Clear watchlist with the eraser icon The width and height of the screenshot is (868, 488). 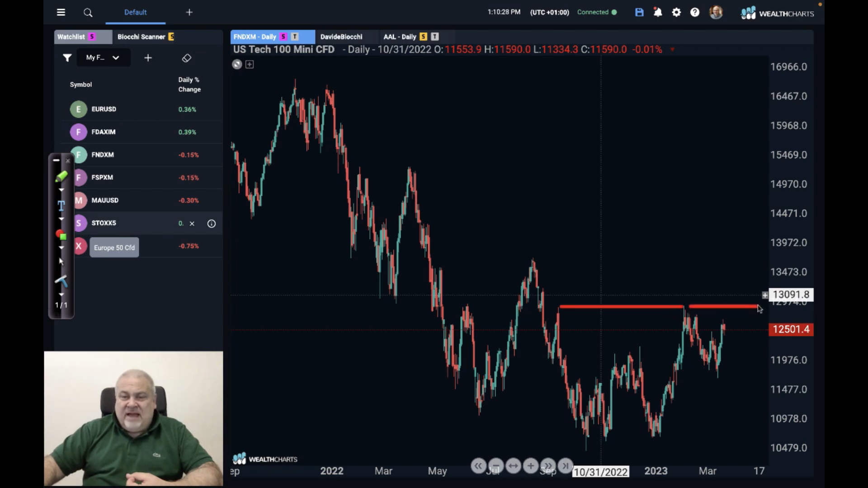187,58
